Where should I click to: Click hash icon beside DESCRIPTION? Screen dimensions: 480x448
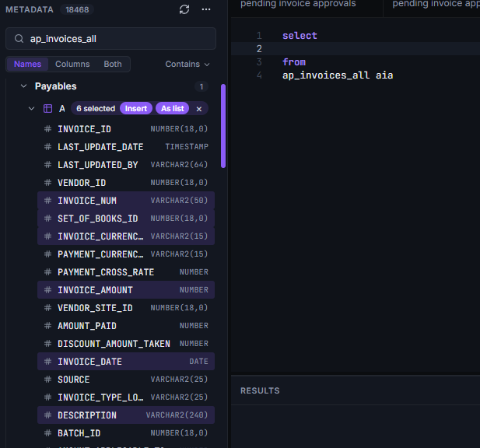[47, 415]
